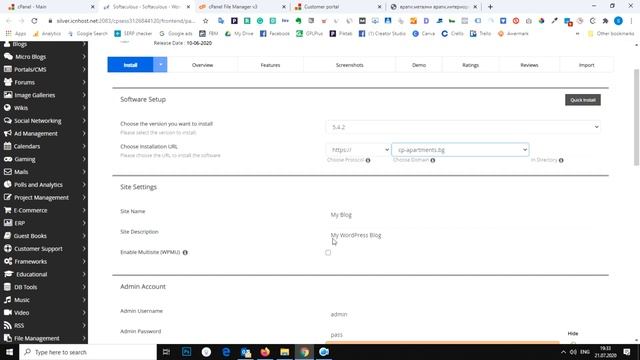640x360 pixels.
Task: Expand the Video sidebar chevron
Action: (84, 312)
